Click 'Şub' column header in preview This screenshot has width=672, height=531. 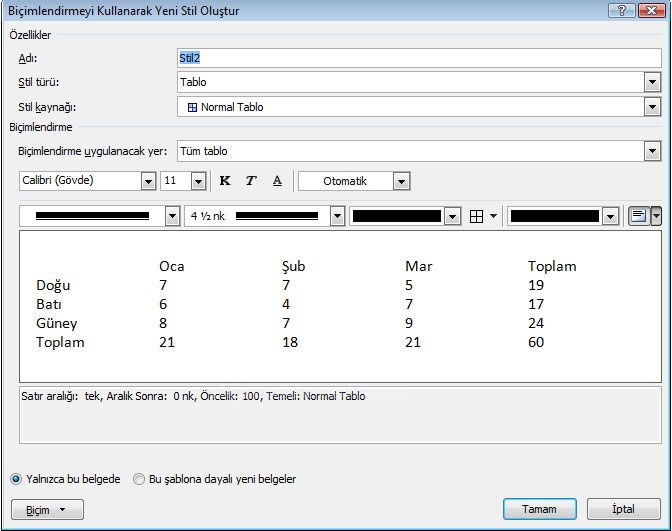pyautogui.click(x=294, y=267)
